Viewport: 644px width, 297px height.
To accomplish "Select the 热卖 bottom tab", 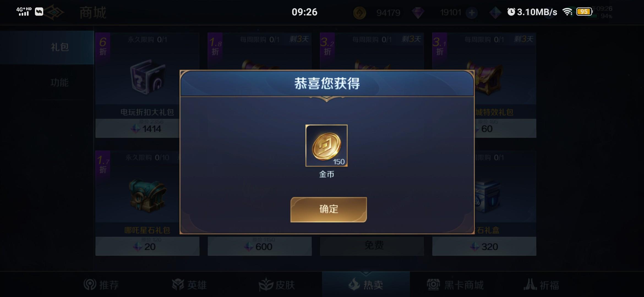I will (x=366, y=285).
